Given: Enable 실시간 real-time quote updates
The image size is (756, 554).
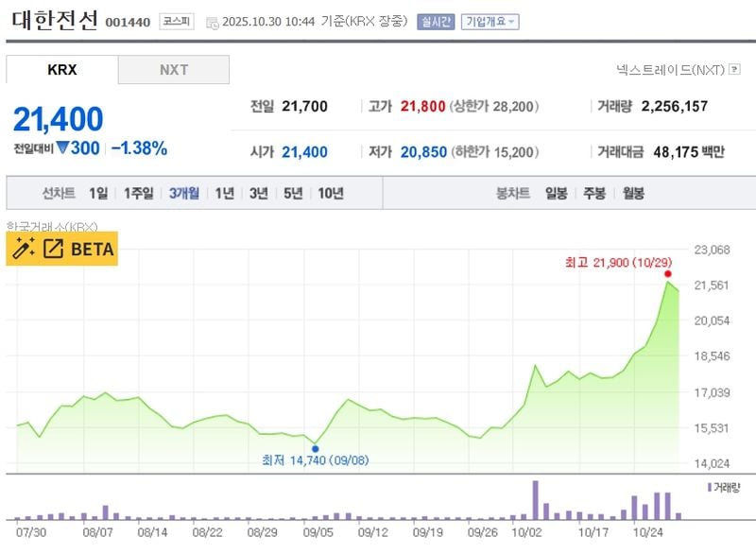Looking at the screenshot, I should 437,22.
